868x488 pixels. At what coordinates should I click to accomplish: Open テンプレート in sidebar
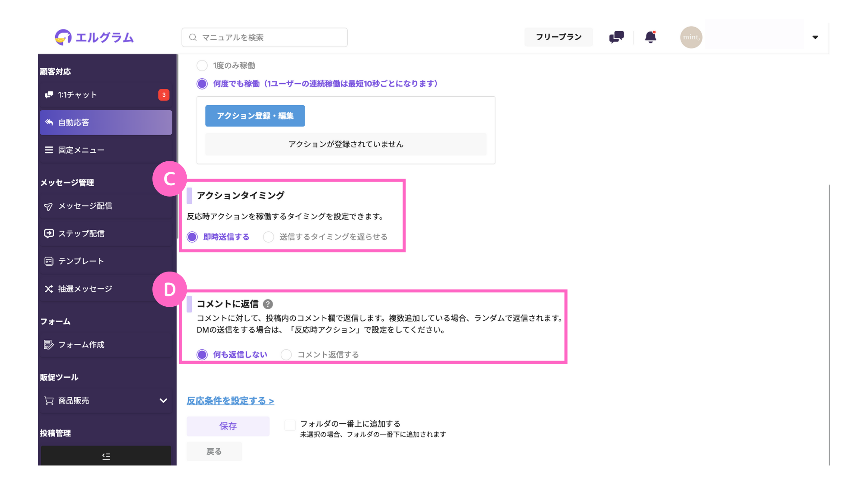106,261
